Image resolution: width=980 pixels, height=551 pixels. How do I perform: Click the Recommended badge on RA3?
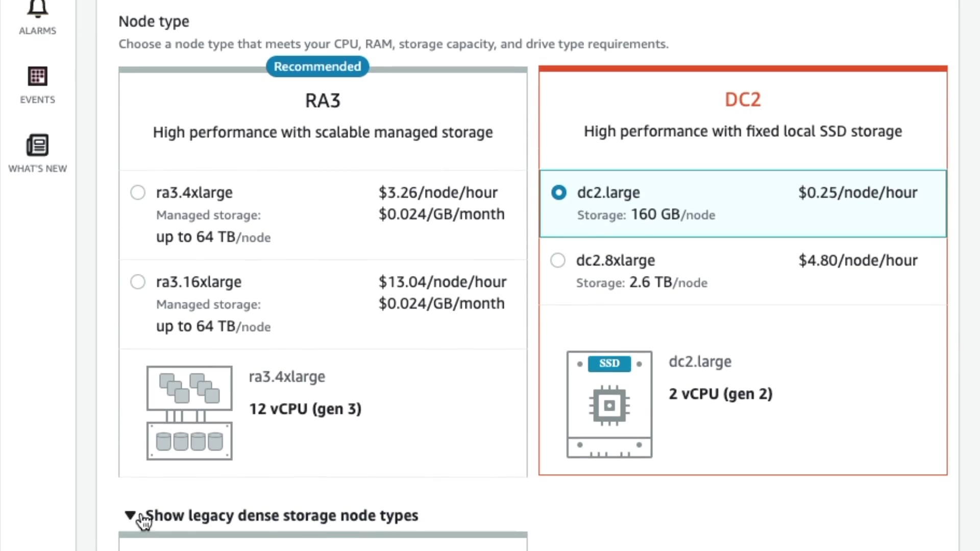coord(317,66)
